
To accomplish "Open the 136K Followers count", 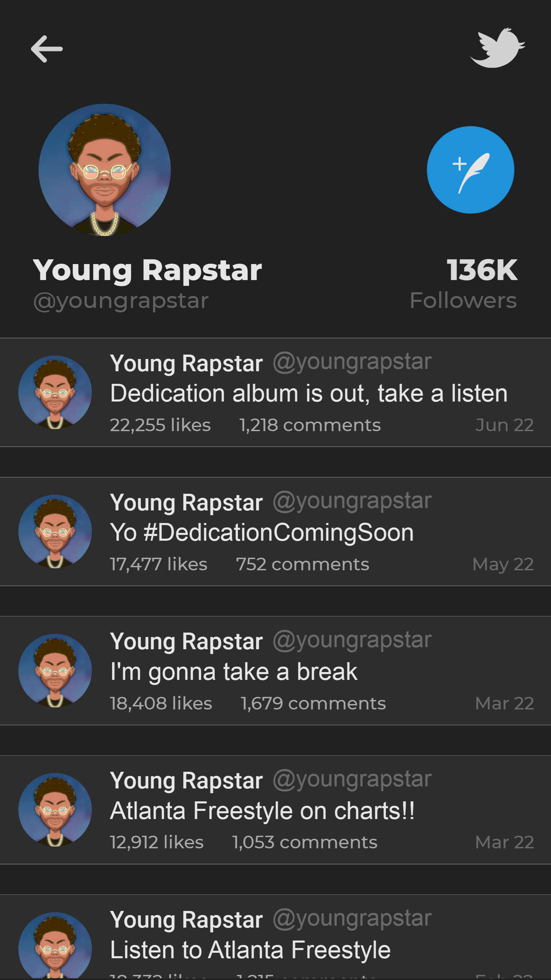I will click(x=481, y=283).
